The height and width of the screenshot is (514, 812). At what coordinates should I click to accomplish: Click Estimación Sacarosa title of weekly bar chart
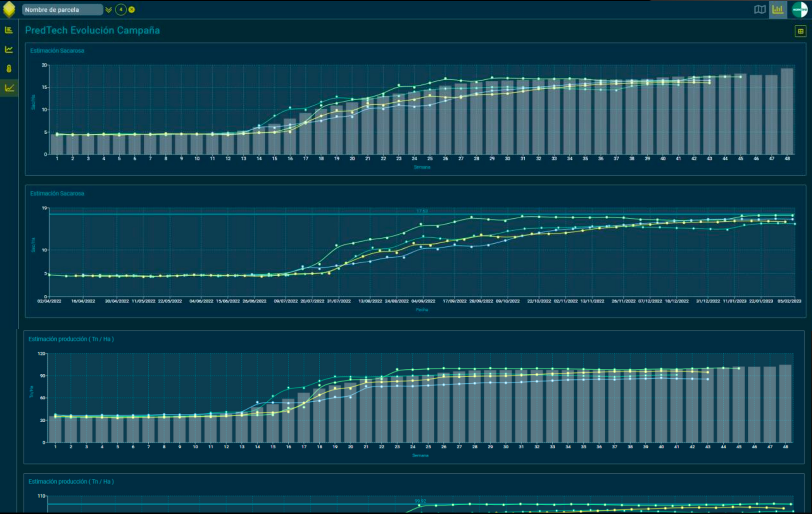(x=57, y=51)
